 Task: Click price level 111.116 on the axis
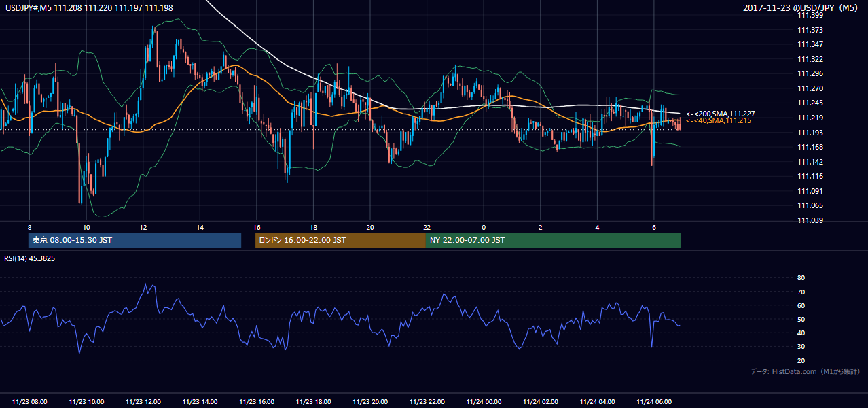pyautogui.click(x=810, y=176)
